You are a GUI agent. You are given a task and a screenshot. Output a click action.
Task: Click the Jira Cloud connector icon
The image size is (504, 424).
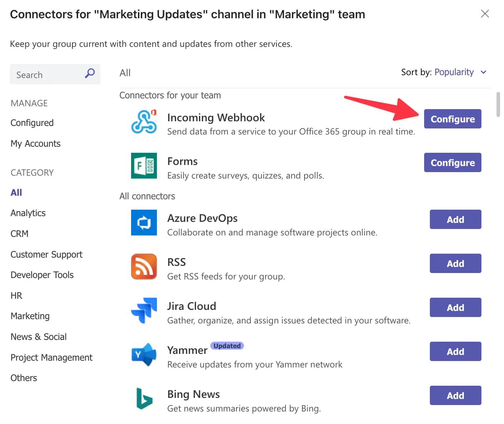pos(144,311)
